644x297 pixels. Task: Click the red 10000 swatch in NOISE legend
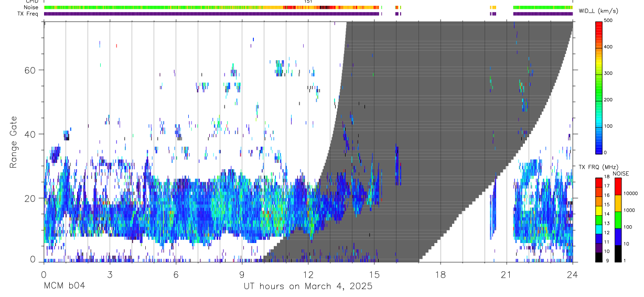pyautogui.click(x=618, y=186)
